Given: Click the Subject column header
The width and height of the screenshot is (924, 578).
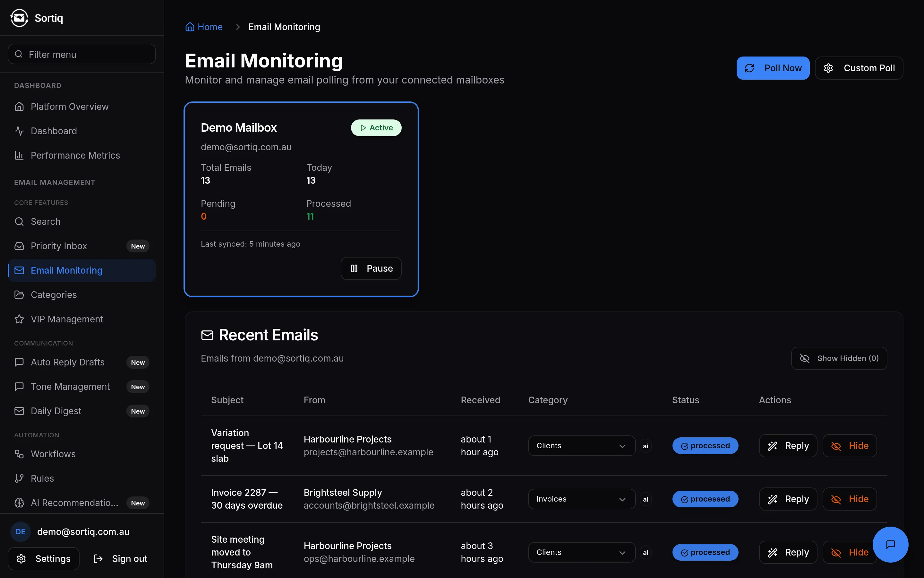Looking at the screenshot, I should click(x=227, y=400).
